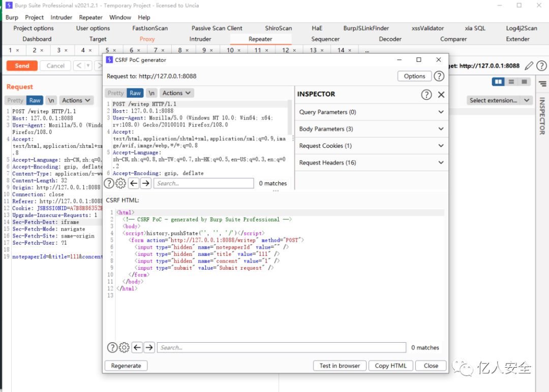The width and height of the screenshot is (549, 392).
Task: Click Test in browser button
Action: (x=340, y=366)
